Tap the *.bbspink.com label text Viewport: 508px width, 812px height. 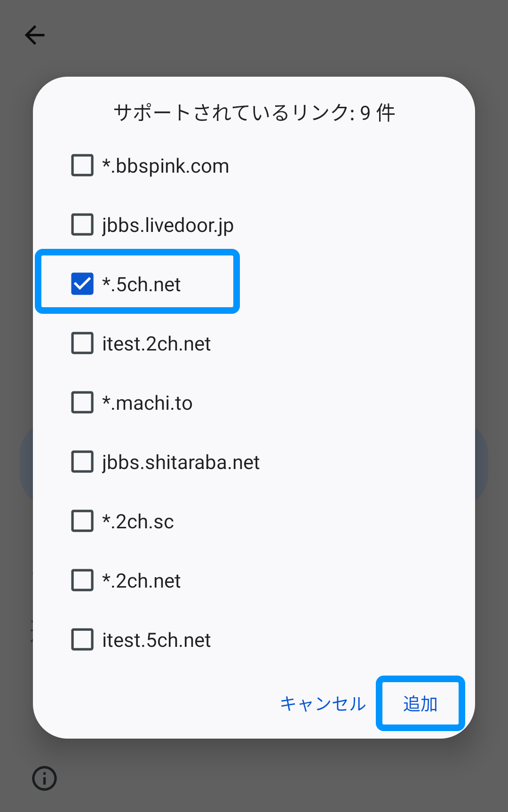[166, 166]
